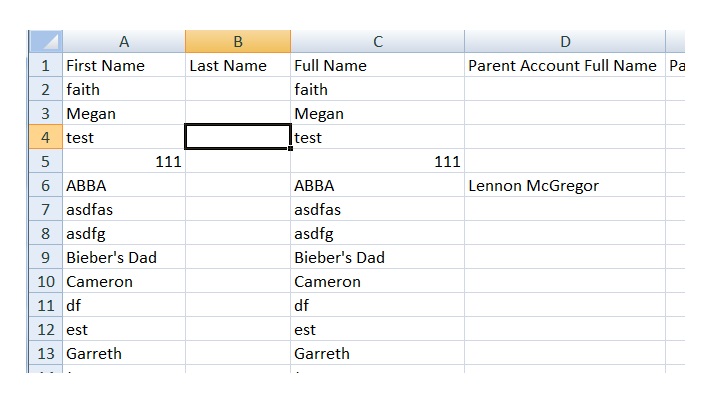Click the Parent Account Full Name cell
The height and width of the screenshot is (401, 709).
pos(565,66)
